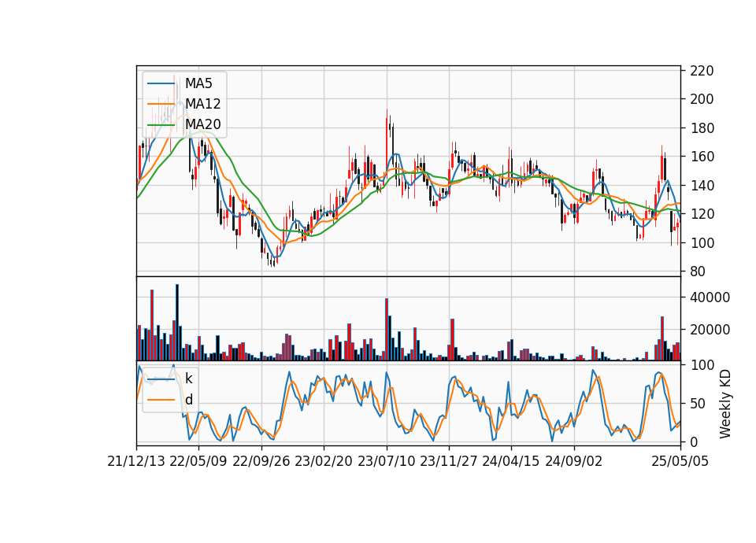
Task: Click the 180 price axis value
Action: coord(702,128)
